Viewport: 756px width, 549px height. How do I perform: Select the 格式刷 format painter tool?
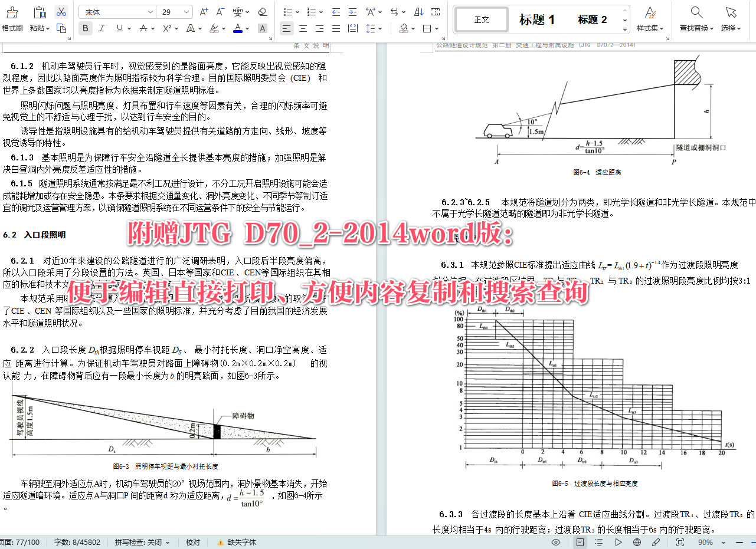tap(12, 17)
